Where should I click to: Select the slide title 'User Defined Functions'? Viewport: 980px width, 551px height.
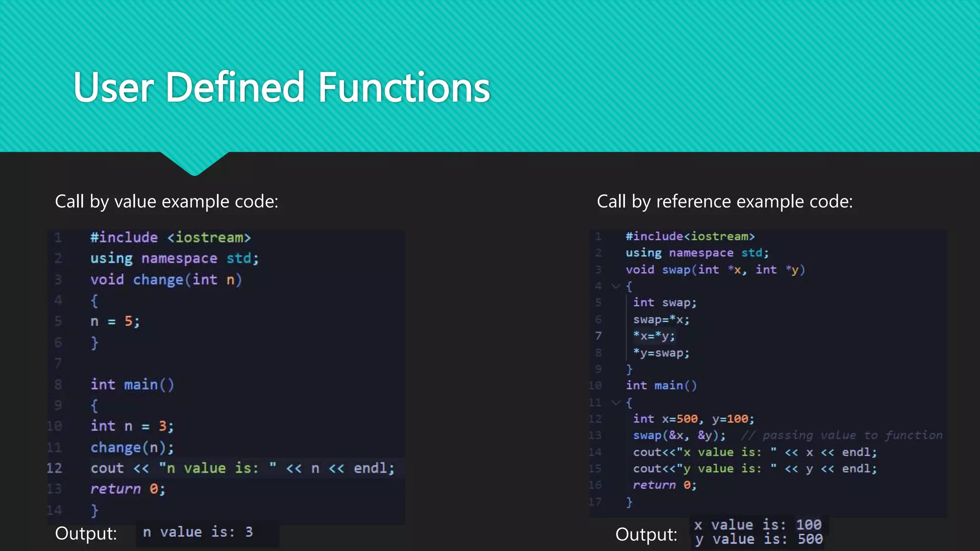[281, 88]
